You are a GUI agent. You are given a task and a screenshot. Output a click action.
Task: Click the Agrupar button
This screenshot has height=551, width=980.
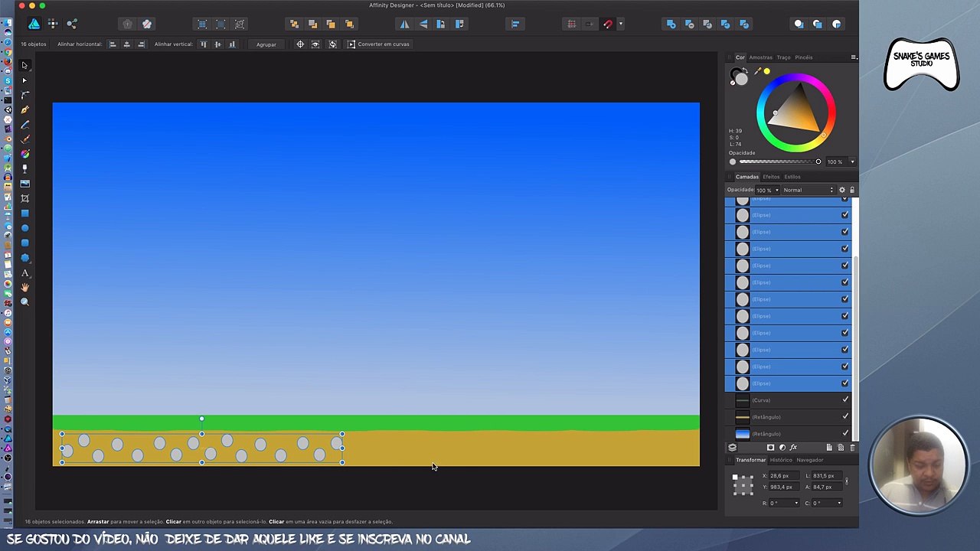pos(266,44)
